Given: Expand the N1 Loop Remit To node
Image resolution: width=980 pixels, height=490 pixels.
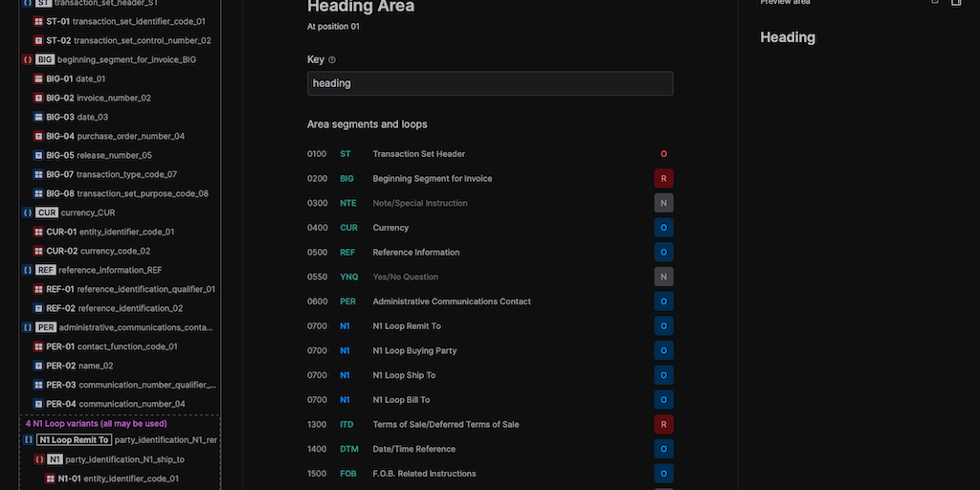Looking at the screenshot, I should click(29, 440).
